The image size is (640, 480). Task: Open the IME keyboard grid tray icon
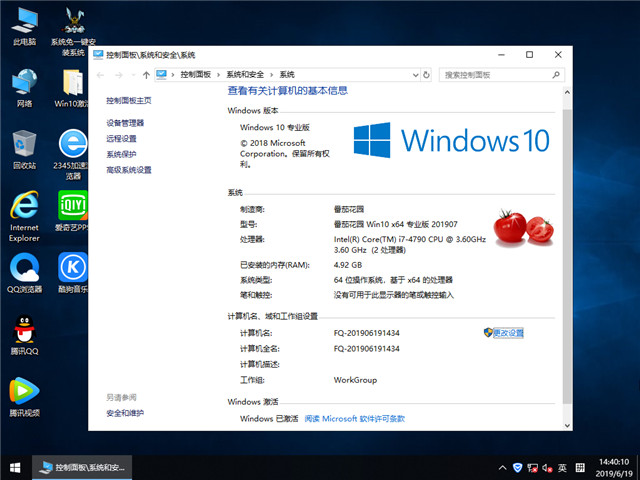click(580, 468)
